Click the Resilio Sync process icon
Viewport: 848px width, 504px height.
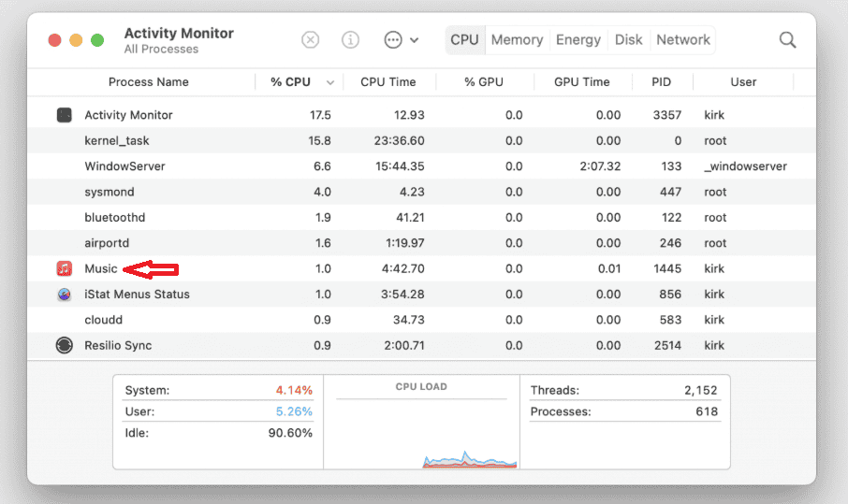tap(65, 345)
